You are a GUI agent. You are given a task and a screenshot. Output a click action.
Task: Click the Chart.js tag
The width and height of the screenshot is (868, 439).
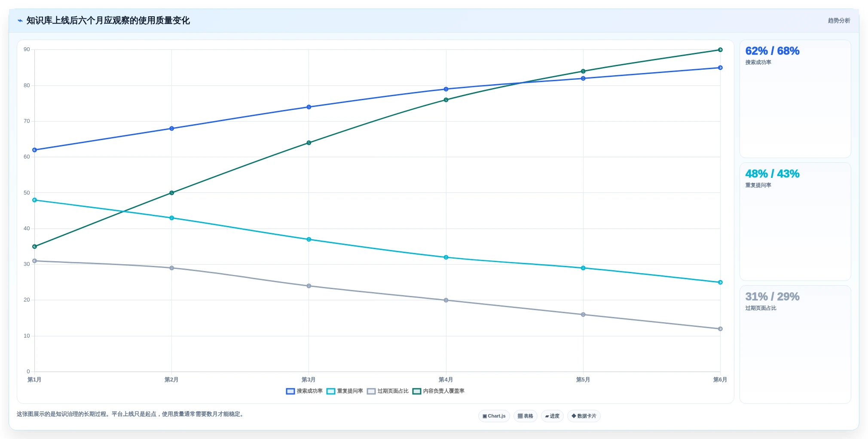click(x=494, y=416)
